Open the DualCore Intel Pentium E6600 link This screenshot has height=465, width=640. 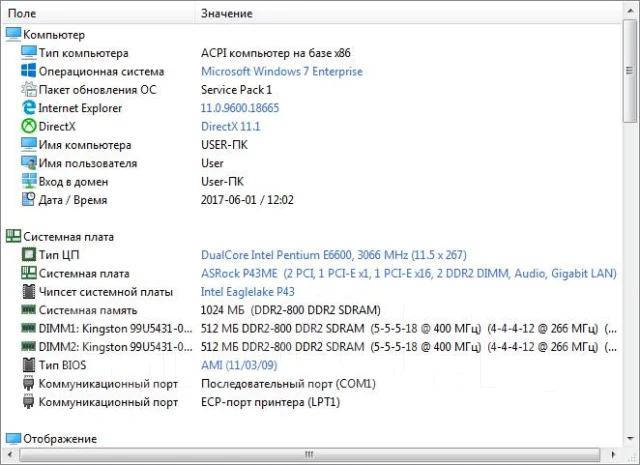(x=333, y=255)
